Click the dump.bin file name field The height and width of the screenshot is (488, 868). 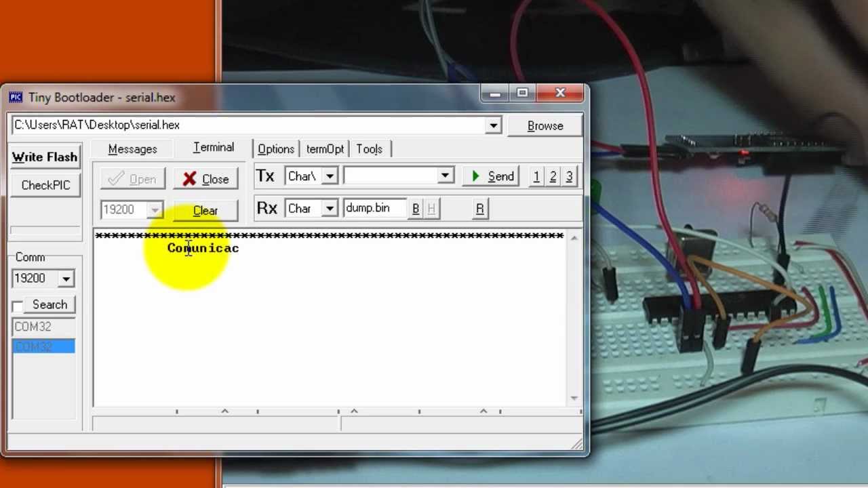(375, 208)
